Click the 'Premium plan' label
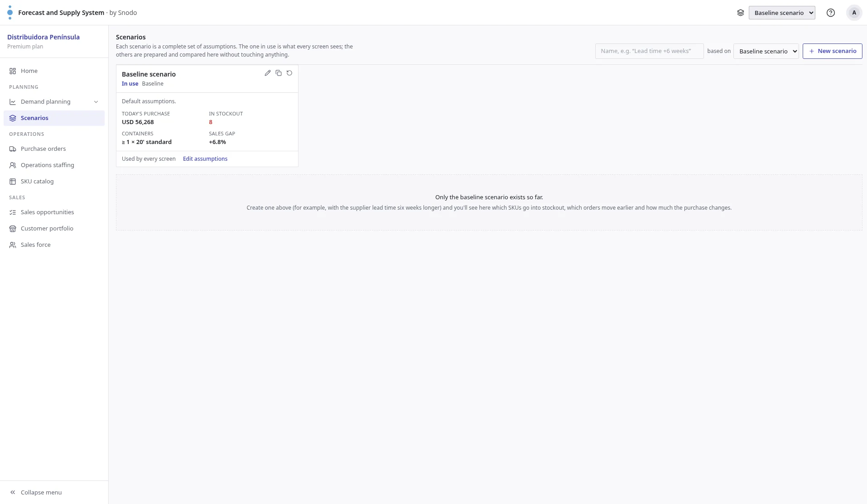This screenshot has height=504, width=867. coord(25,47)
